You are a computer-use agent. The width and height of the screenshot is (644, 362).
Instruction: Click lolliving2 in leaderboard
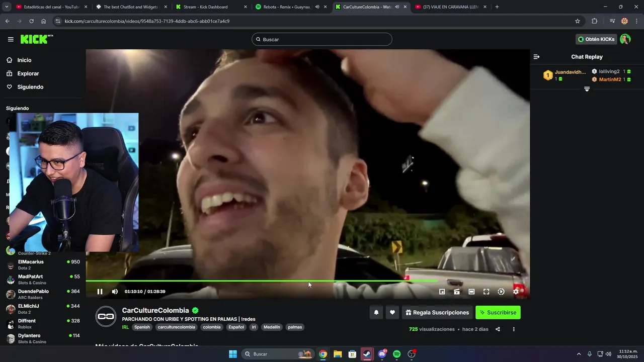609,72
